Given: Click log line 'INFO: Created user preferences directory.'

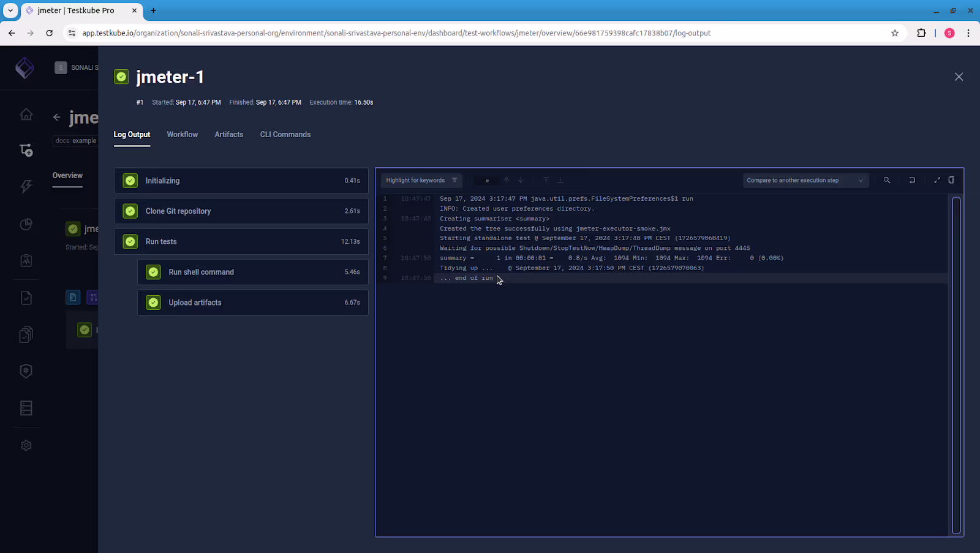Looking at the screenshot, I should [517, 209].
